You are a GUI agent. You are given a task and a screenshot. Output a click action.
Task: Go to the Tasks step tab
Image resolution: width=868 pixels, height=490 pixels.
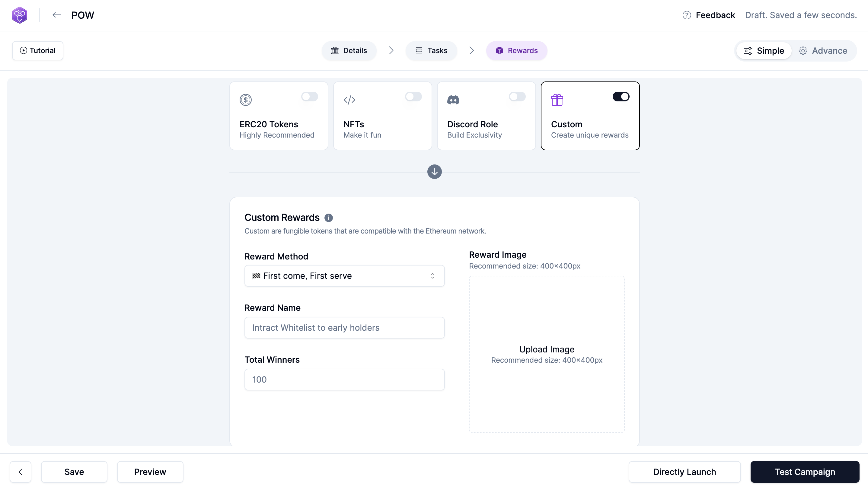coord(431,50)
